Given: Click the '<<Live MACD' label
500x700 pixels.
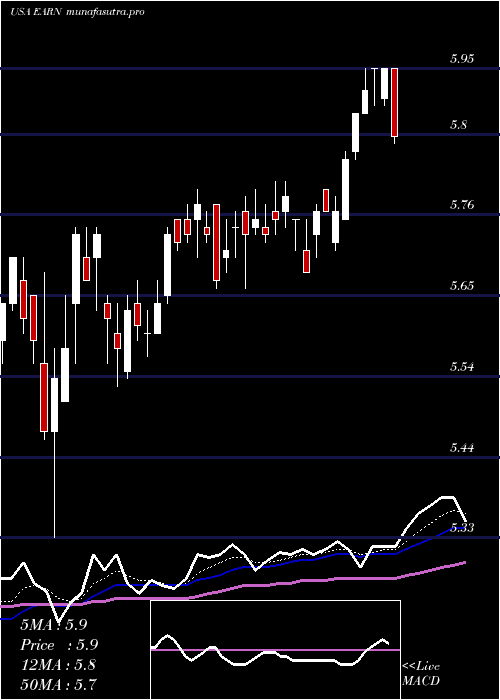Looking at the screenshot, I should 421,674.
